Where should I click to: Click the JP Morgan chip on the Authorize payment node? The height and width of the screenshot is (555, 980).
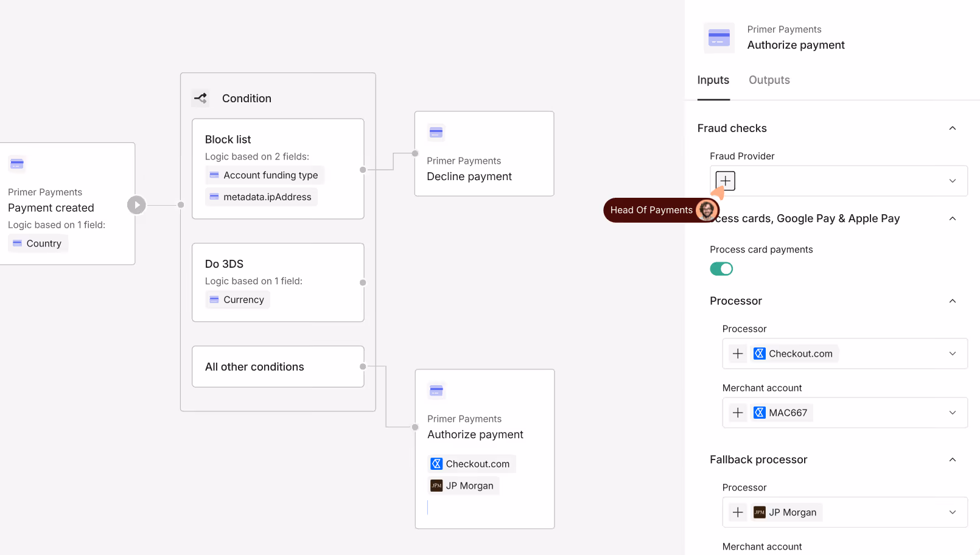[463, 486]
